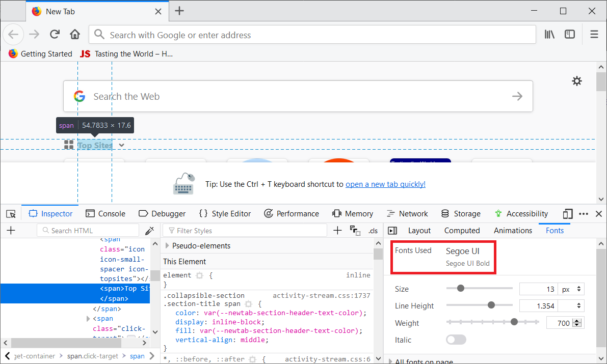The image size is (607, 364).
Task: Collapse the Top Sites section chevron
Action: coord(122,146)
